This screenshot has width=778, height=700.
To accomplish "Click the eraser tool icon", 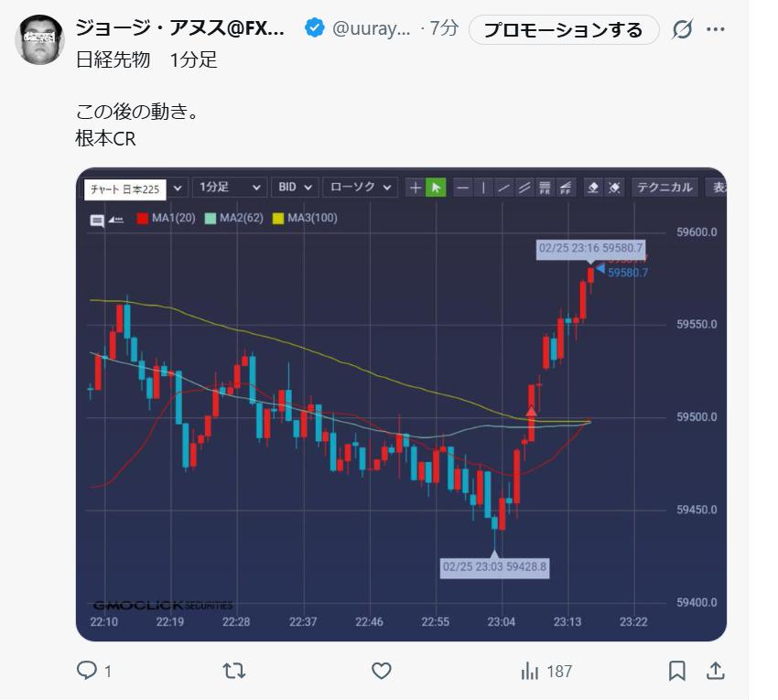I will (x=593, y=188).
